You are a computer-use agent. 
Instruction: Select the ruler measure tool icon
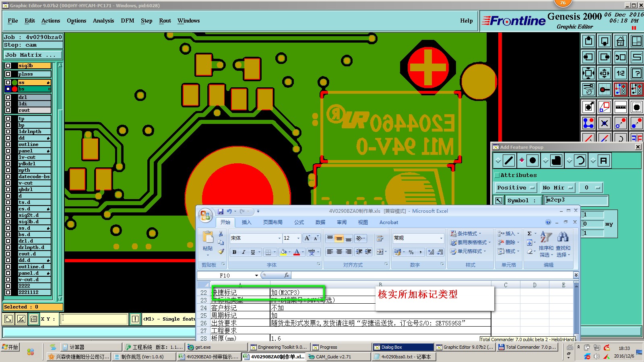click(x=621, y=107)
